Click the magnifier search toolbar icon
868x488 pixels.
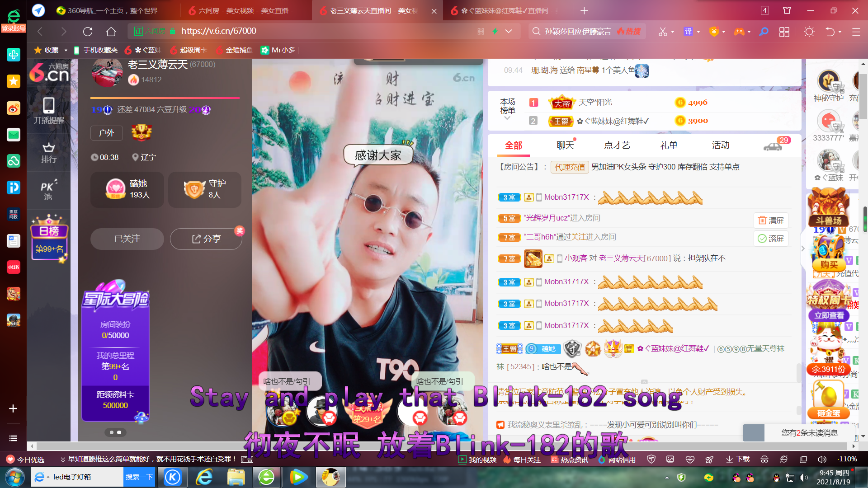[764, 31]
